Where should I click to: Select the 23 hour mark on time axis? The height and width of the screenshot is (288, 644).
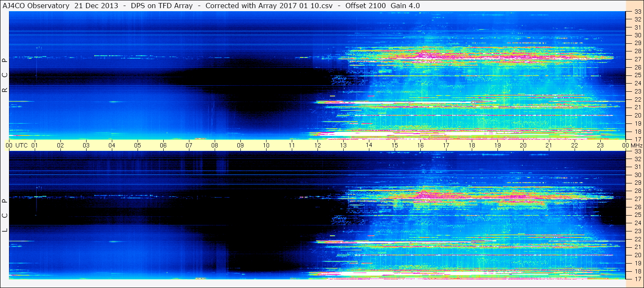click(600, 145)
